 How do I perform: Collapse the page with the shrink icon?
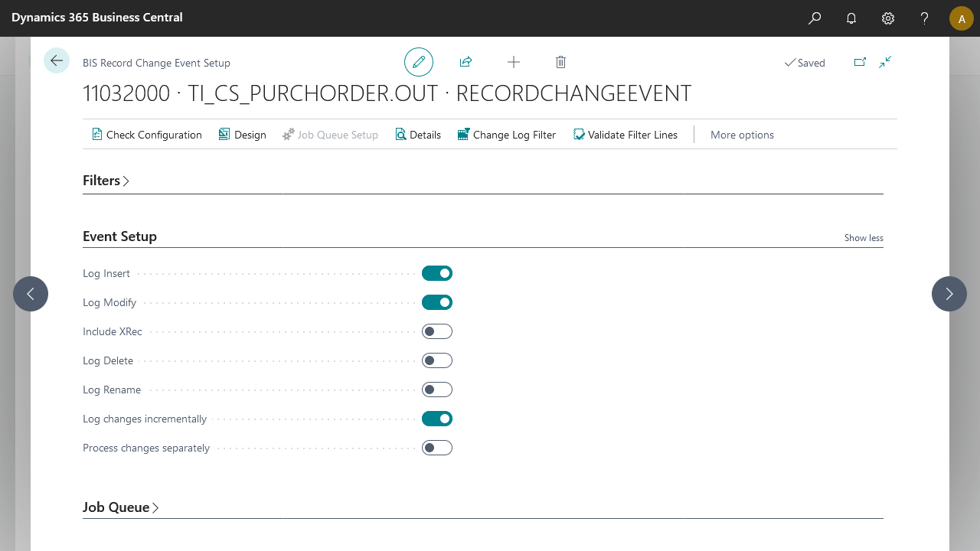885,62
